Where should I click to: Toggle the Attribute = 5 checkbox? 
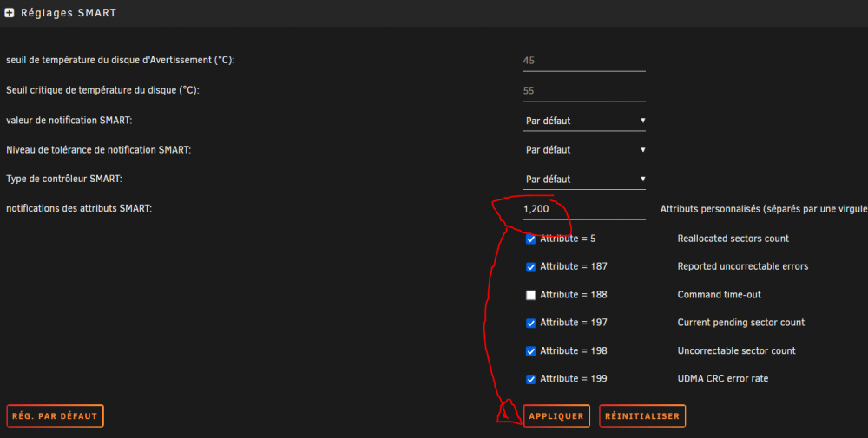[531, 239]
